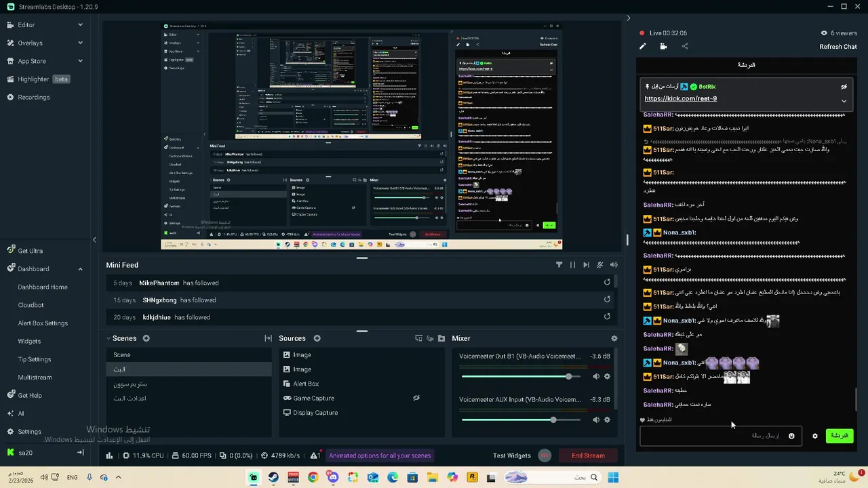Toggle Mini Feed alert volume speaker
The image size is (868, 488).
click(614, 265)
